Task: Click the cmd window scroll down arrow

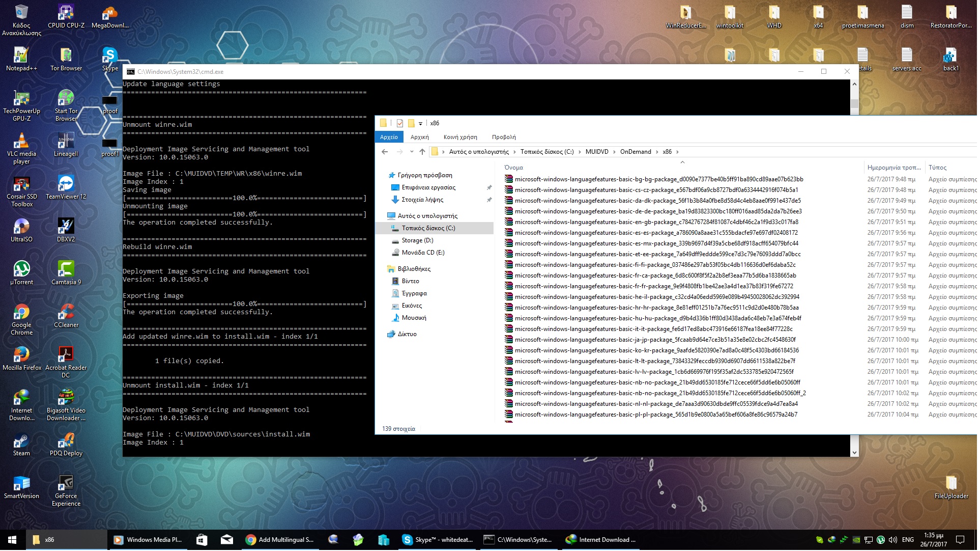Action: point(857,454)
